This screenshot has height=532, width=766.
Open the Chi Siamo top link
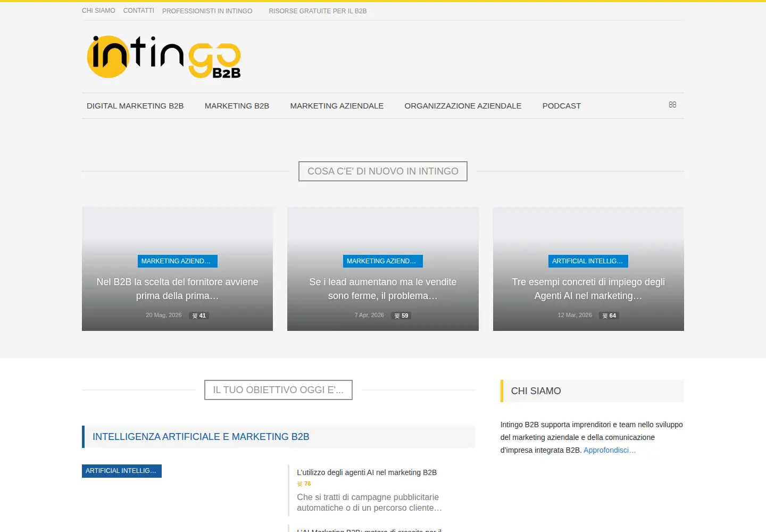pyautogui.click(x=98, y=11)
